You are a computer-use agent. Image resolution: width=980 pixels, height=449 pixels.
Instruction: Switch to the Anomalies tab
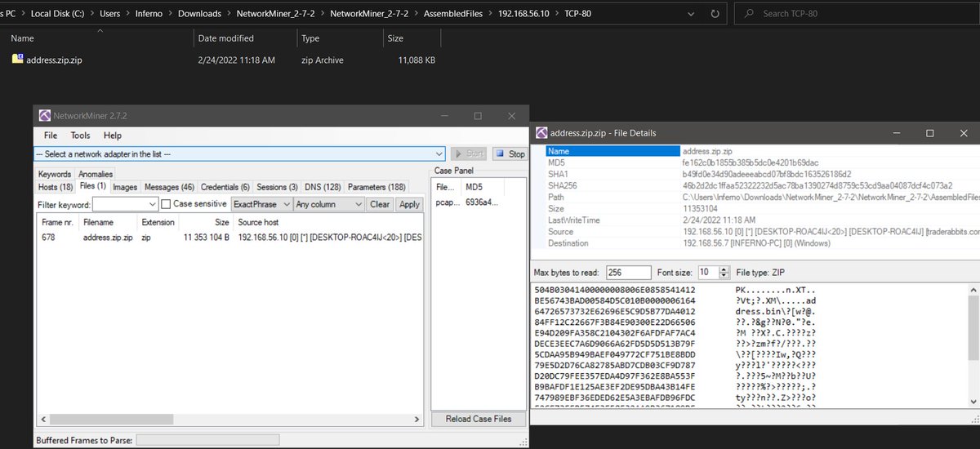coord(96,174)
